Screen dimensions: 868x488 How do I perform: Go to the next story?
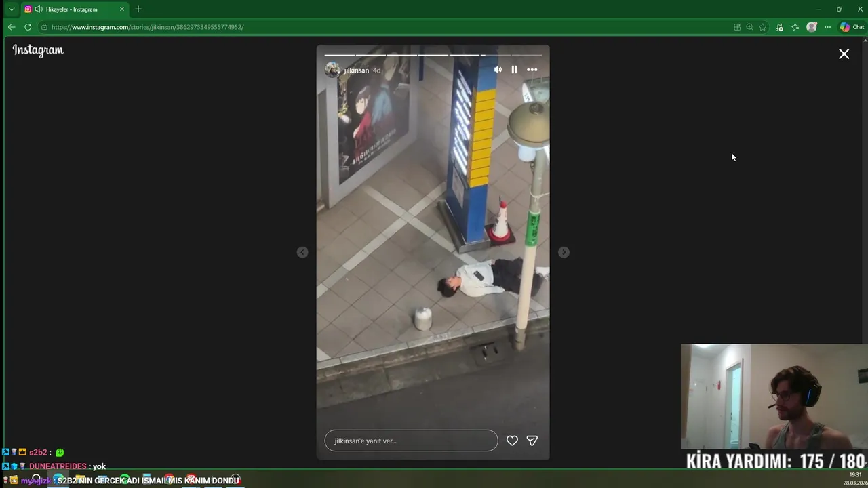point(564,252)
